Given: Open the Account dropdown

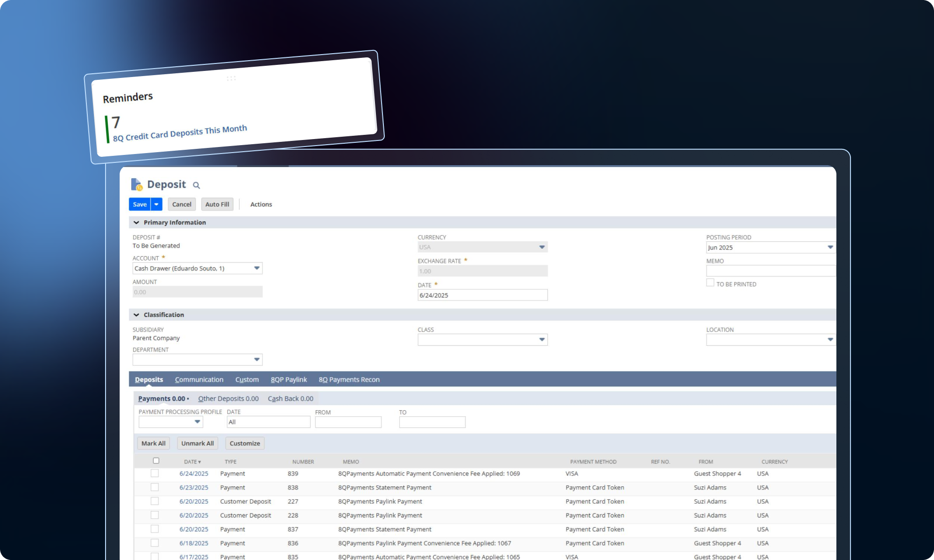Looking at the screenshot, I should point(256,268).
